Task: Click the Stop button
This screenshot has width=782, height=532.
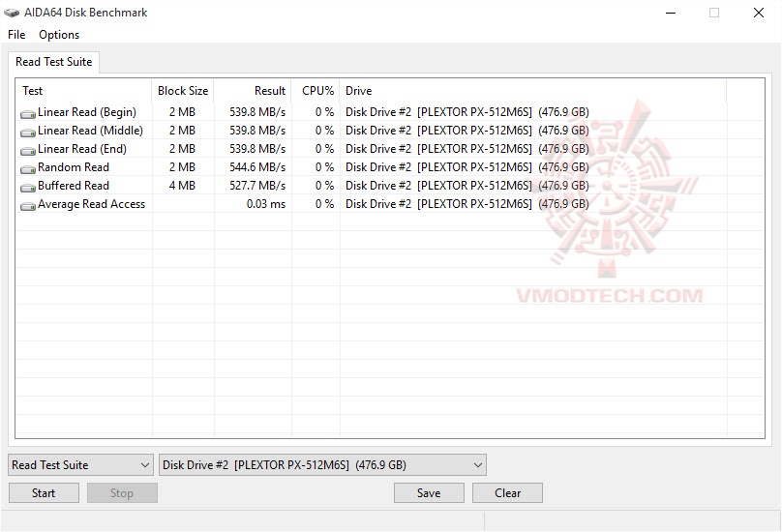Action: 122,493
